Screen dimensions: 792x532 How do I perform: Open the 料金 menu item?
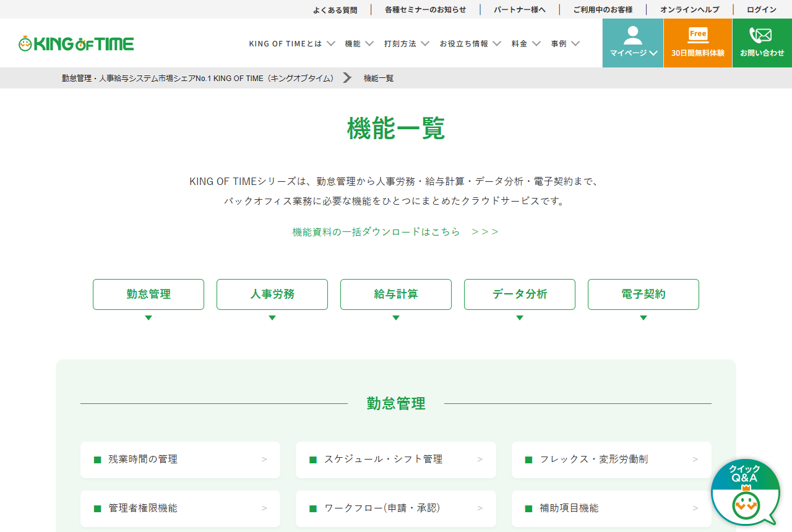(520, 44)
